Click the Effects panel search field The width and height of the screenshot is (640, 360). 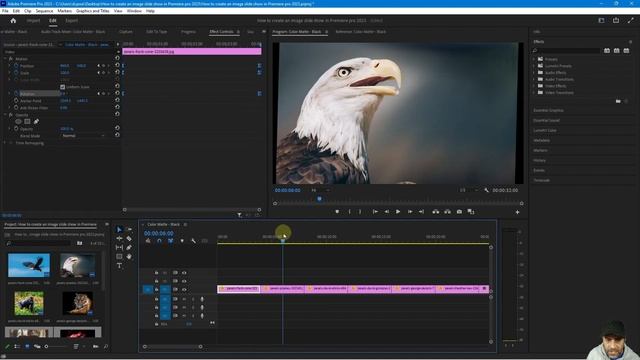pyautogui.click(x=569, y=51)
